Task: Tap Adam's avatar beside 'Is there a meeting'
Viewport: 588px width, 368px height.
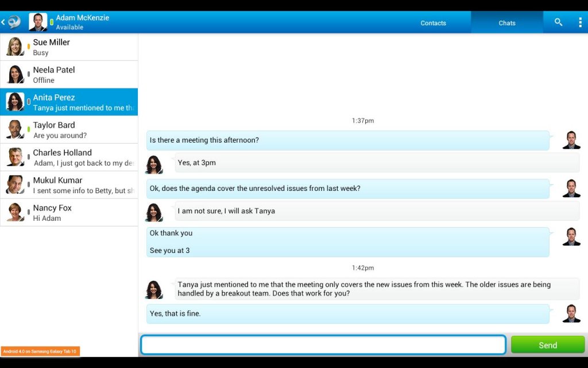Action: 571,140
